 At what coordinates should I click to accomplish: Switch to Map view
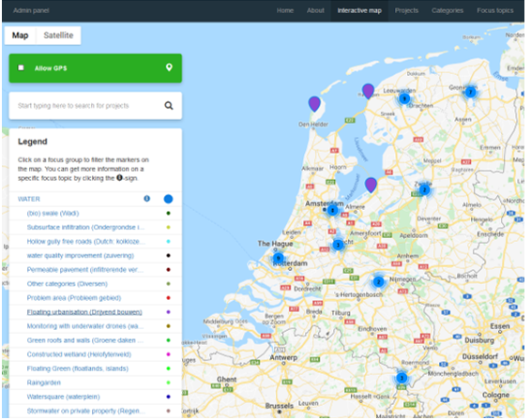(20, 36)
